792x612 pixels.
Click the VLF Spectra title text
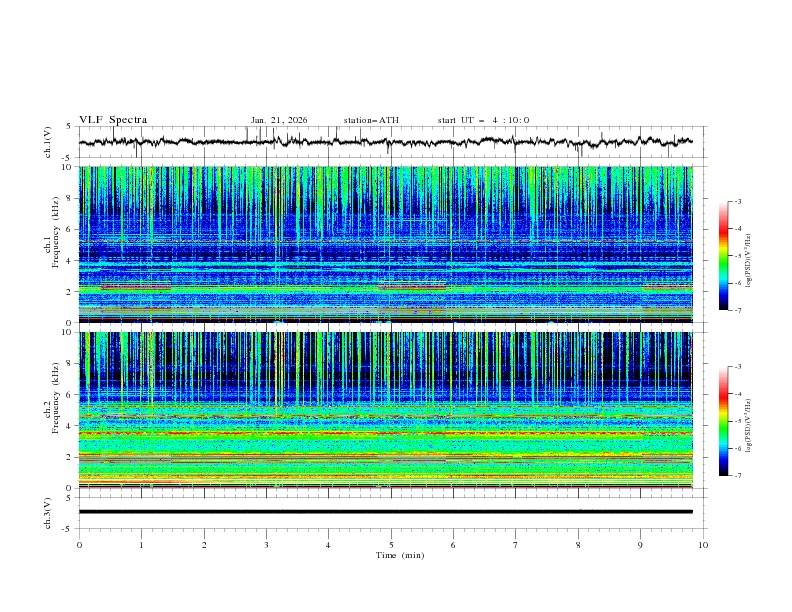[x=113, y=120]
